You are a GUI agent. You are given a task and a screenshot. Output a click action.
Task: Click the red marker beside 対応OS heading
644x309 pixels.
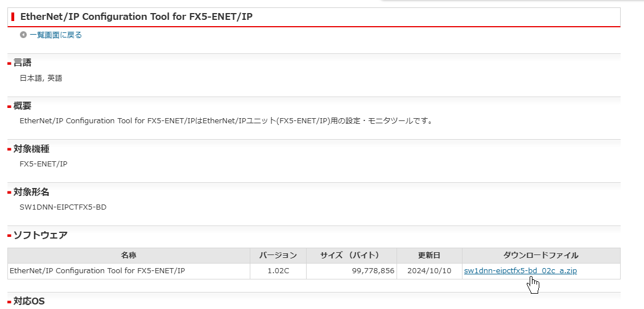click(x=10, y=302)
